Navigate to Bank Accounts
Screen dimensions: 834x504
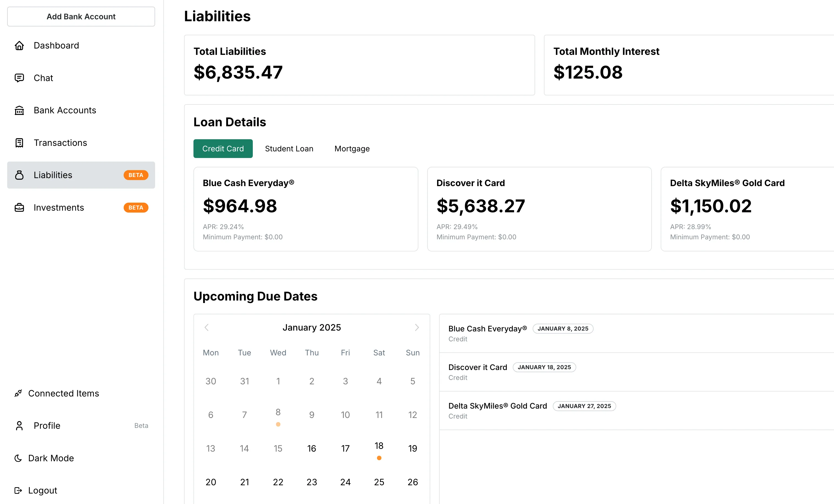coord(81,110)
